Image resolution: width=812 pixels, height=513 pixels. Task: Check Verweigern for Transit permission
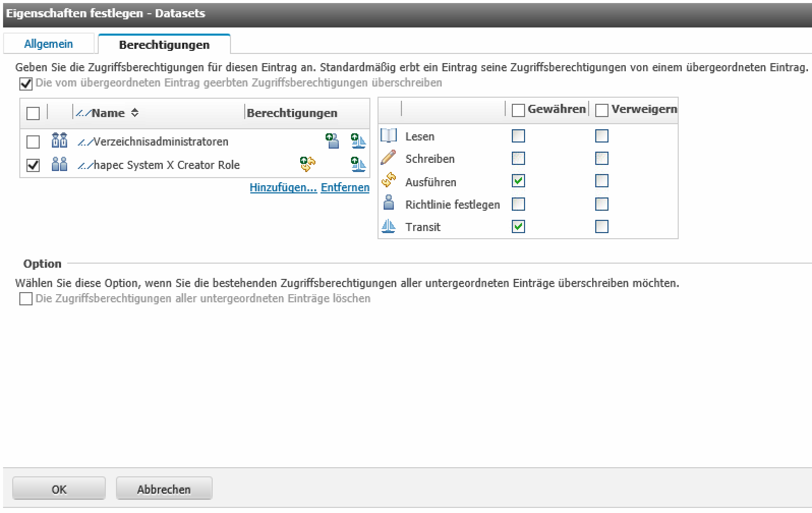(x=601, y=226)
